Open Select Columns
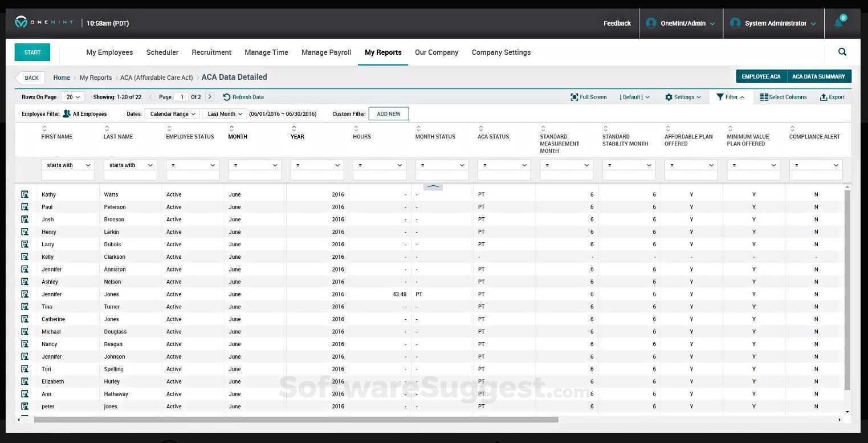The width and height of the screenshot is (868, 443). 783,97
